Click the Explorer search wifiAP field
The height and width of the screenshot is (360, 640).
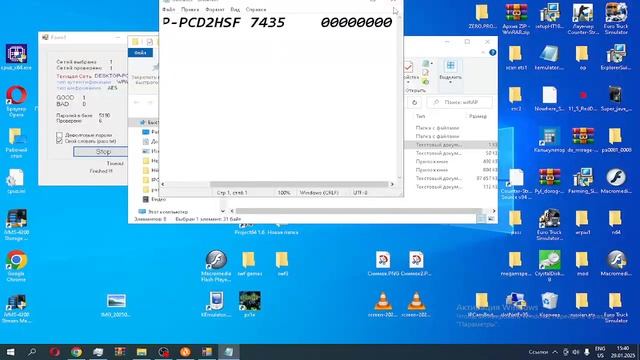click(x=460, y=102)
